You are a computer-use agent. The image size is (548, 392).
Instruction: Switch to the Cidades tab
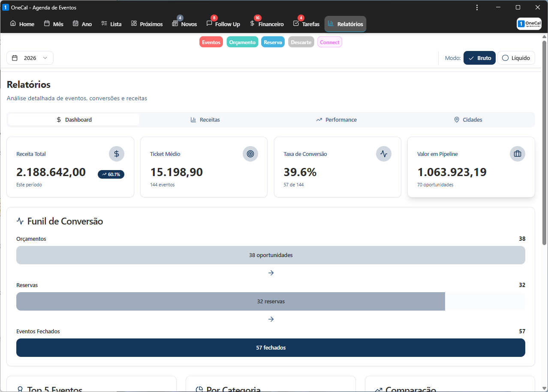point(468,120)
